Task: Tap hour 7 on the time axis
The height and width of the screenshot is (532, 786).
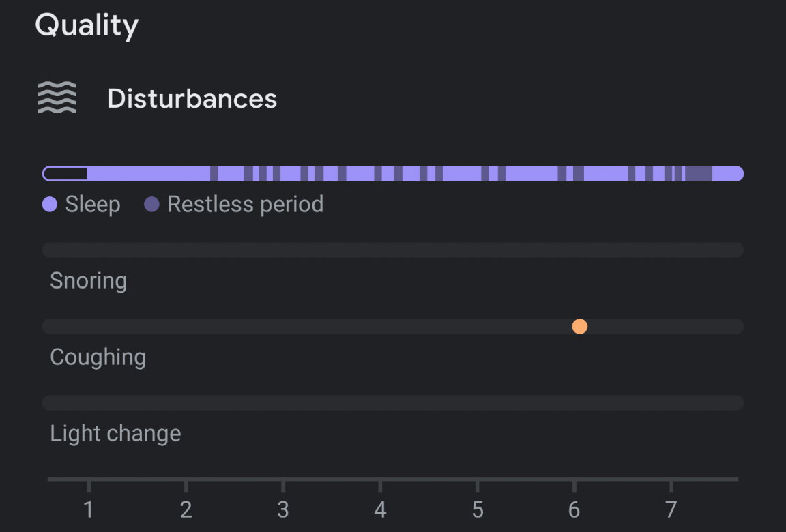Action: coord(671,509)
